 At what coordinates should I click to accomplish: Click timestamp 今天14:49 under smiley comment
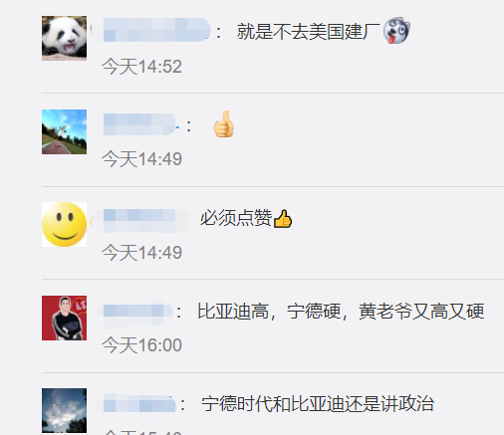tap(141, 252)
